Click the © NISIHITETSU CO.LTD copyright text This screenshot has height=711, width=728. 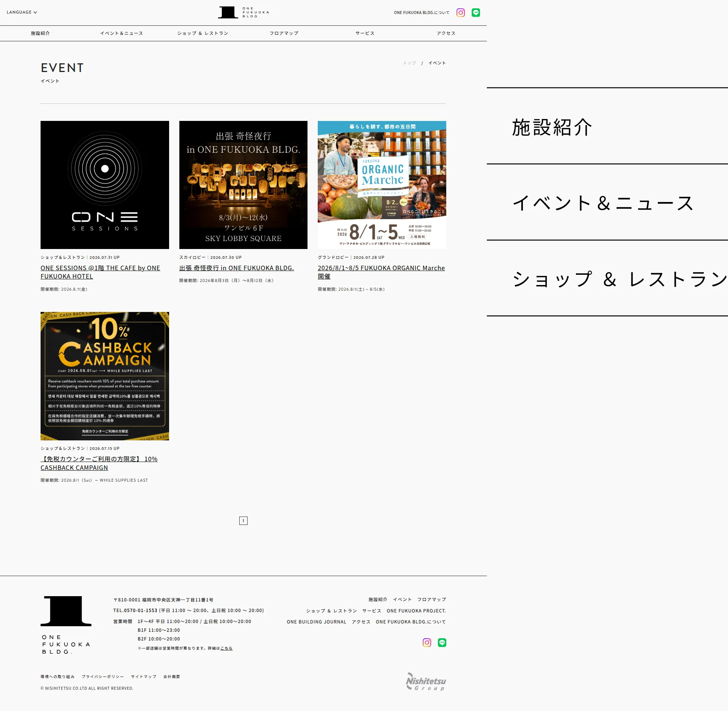[x=87, y=688]
